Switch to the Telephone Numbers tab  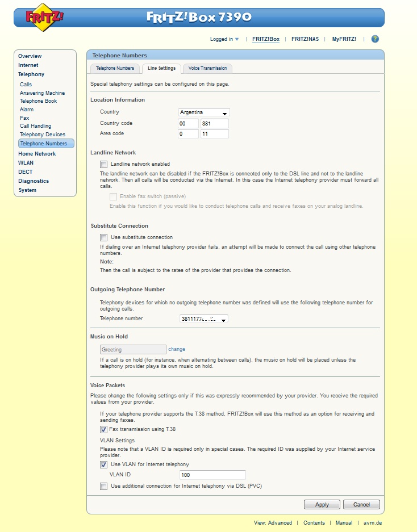coord(115,69)
